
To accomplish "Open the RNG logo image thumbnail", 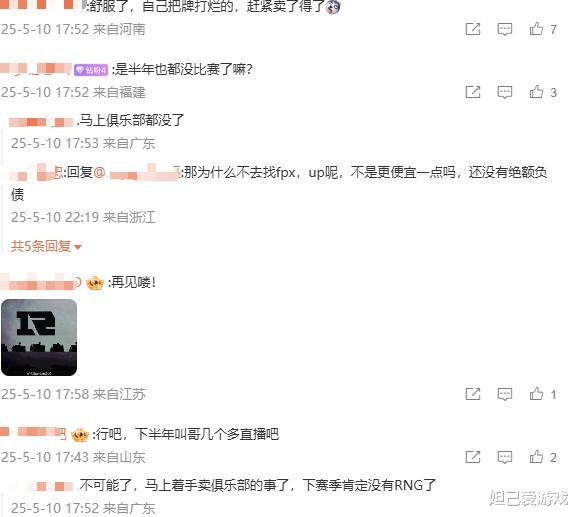I will [39, 337].
